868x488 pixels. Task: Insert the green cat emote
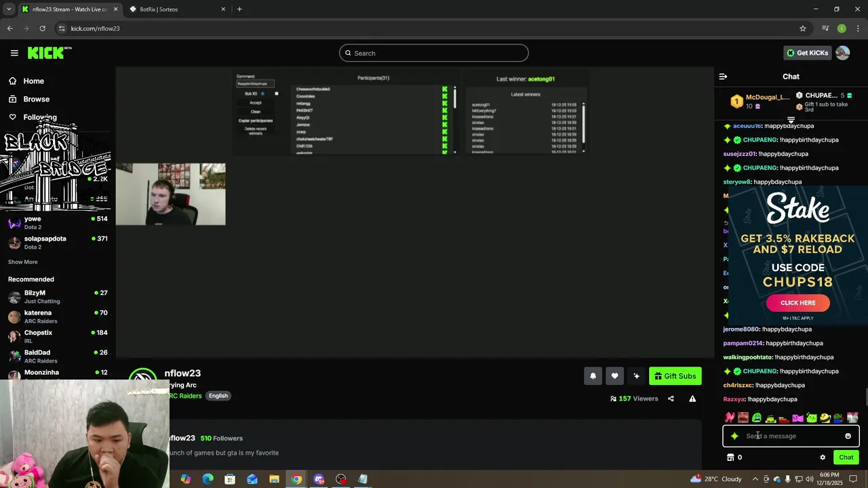(x=811, y=418)
